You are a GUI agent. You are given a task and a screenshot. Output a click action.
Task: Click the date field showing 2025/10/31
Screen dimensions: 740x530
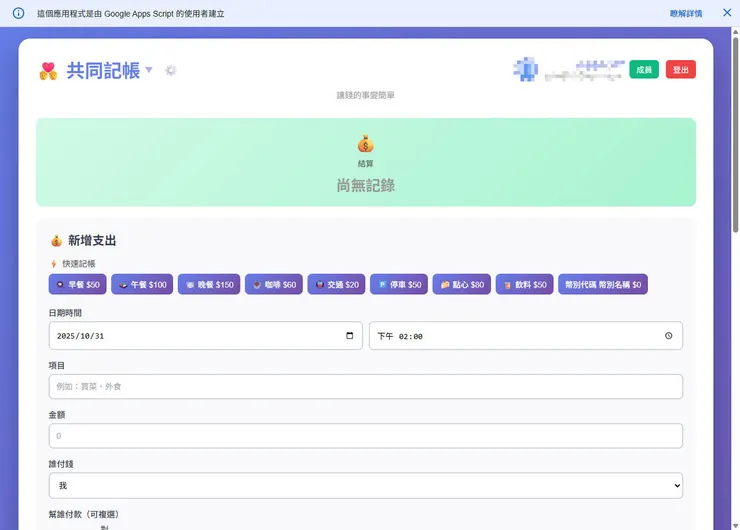pyautogui.click(x=205, y=336)
